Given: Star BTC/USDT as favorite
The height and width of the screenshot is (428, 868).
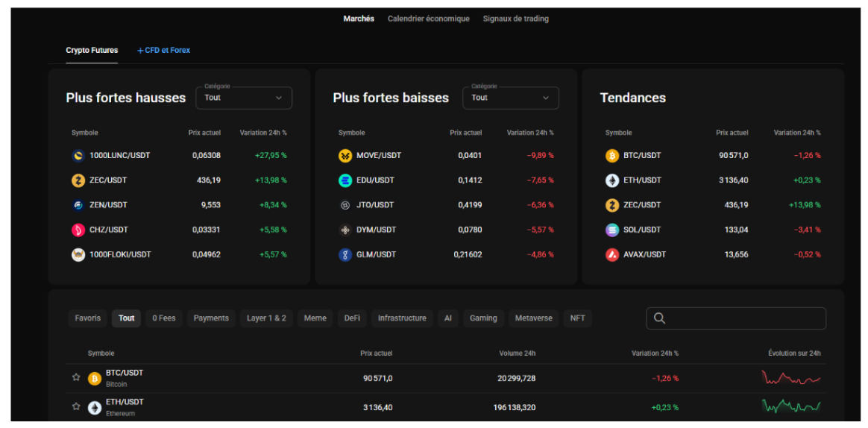Looking at the screenshot, I should point(76,377).
